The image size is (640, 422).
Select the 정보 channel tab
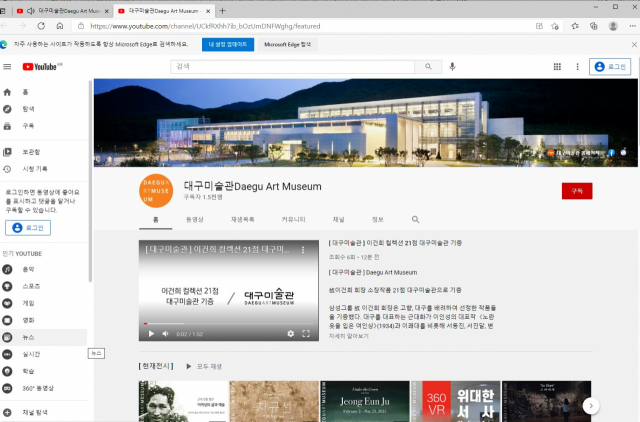pos(378,220)
